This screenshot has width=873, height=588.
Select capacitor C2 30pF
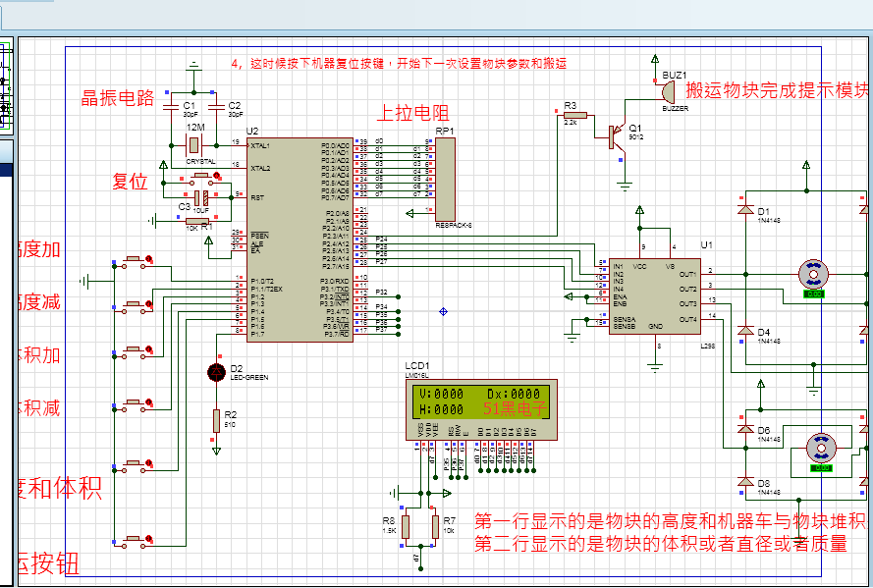pos(216,106)
